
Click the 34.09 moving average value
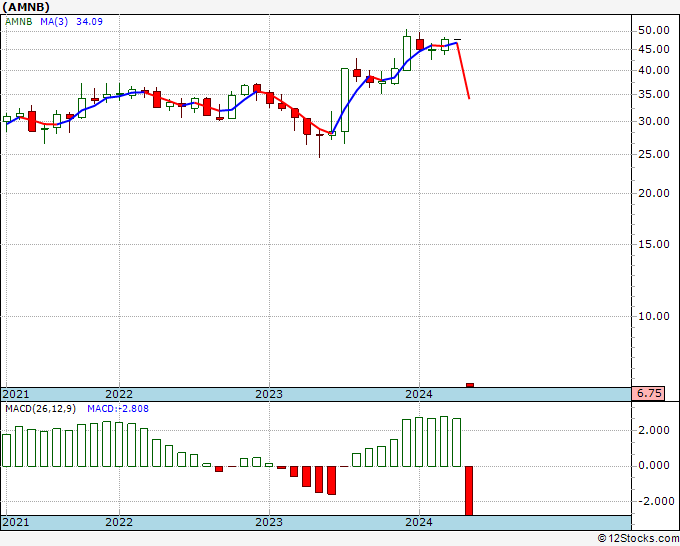pyautogui.click(x=89, y=22)
